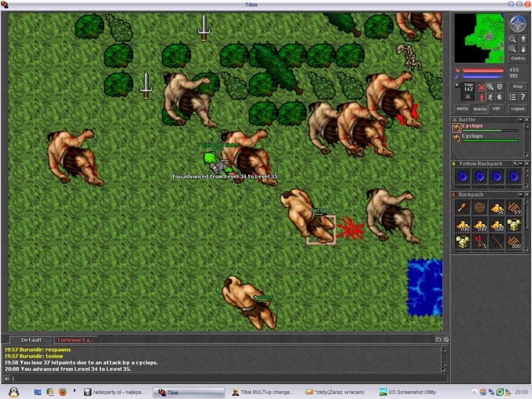This screenshot has width=532, height=399.
Task: Close the Backpack panel
Action: point(527,194)
